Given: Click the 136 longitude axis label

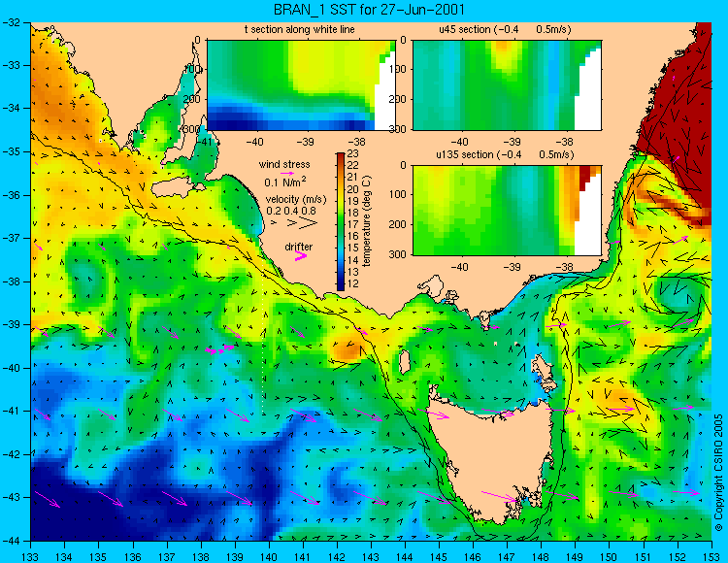Looking at the screenshot, I should point(132,556).
